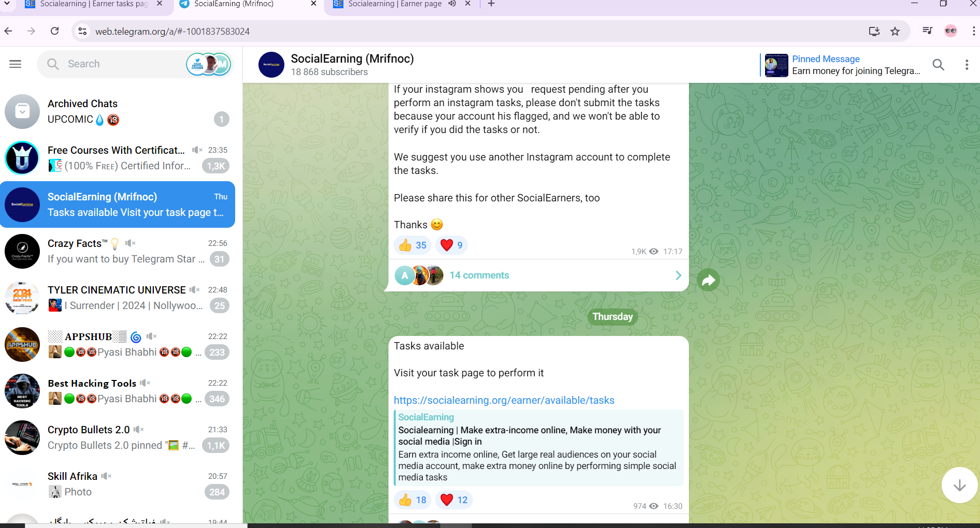Open the media controls icon in toolbar
This screenshot has height=528, width=980.
pyautogui.click(x=927, y=31)
